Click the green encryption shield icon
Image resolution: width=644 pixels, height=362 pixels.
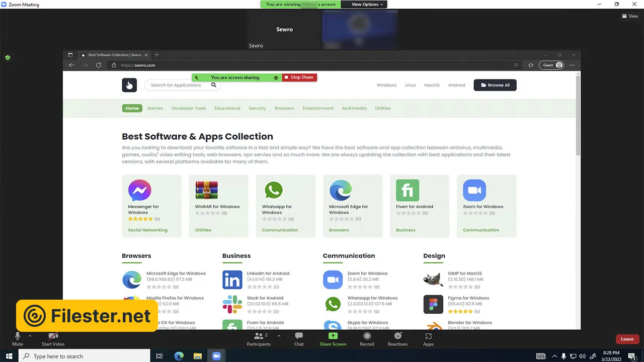8,58
